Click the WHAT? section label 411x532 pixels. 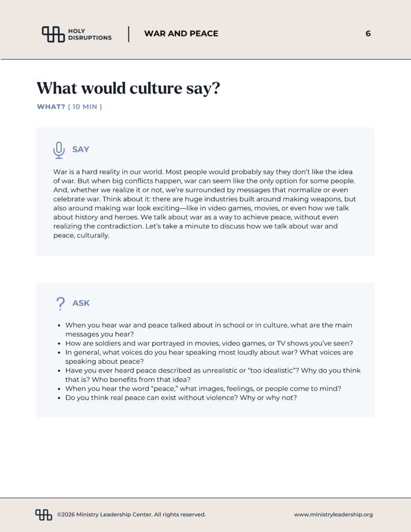(x=51, y=107)
